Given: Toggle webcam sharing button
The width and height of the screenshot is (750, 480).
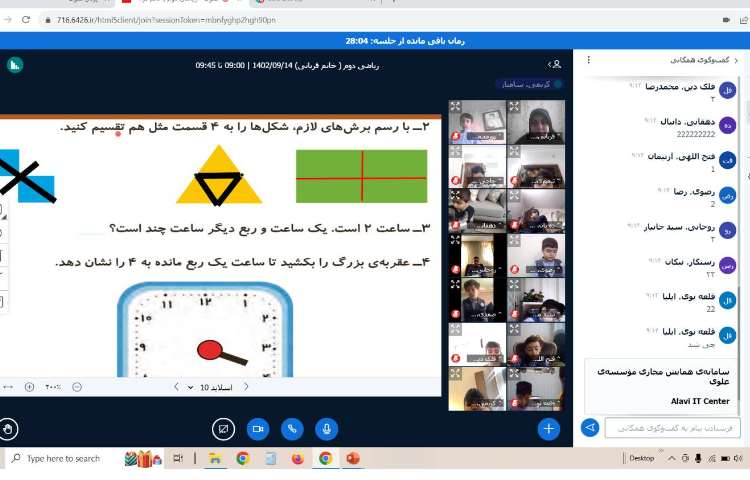Looking at the screenshot, I should tap(258, 429).
